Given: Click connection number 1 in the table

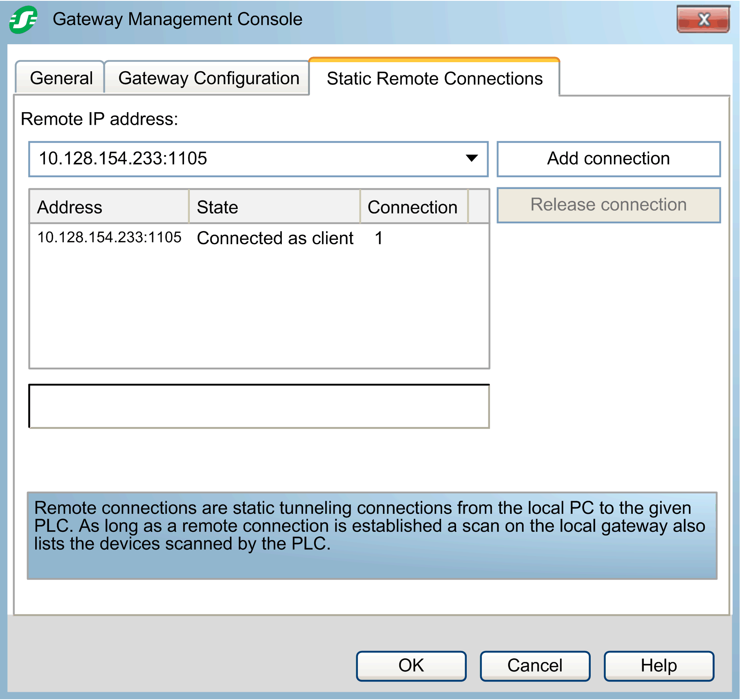Looking at the screenshot, I should coord(379,238).
